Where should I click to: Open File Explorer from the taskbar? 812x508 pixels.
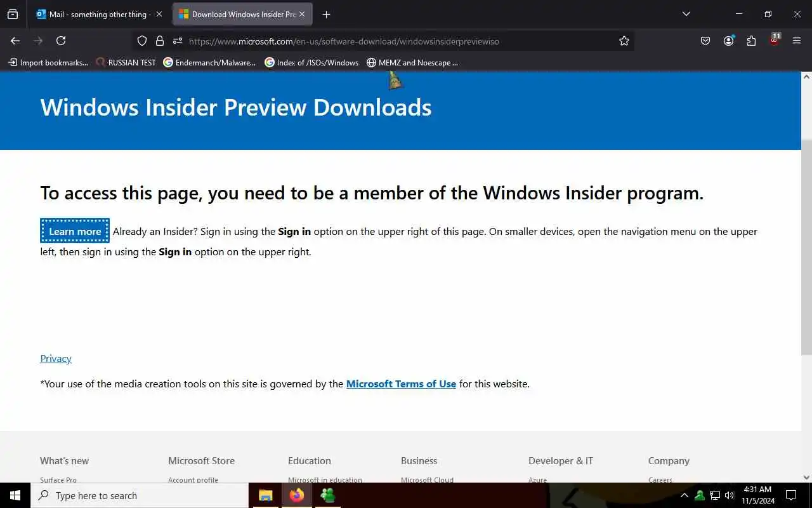265,495
